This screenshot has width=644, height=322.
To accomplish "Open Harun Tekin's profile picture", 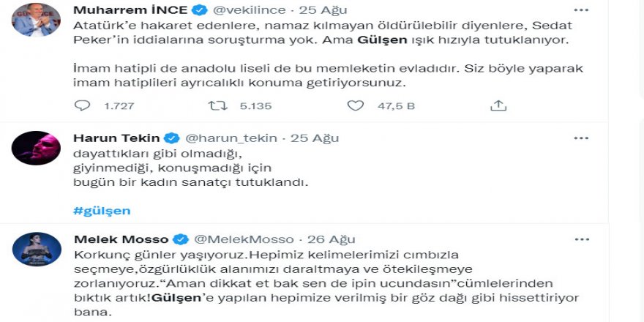I will pyautogui.click(x=36, y=148).
